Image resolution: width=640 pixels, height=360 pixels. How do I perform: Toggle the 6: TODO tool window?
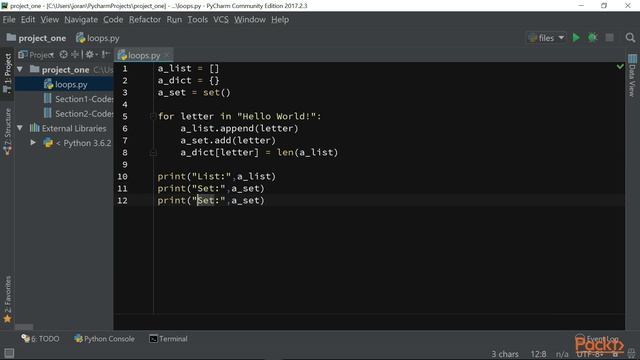[x=40, y=339]
